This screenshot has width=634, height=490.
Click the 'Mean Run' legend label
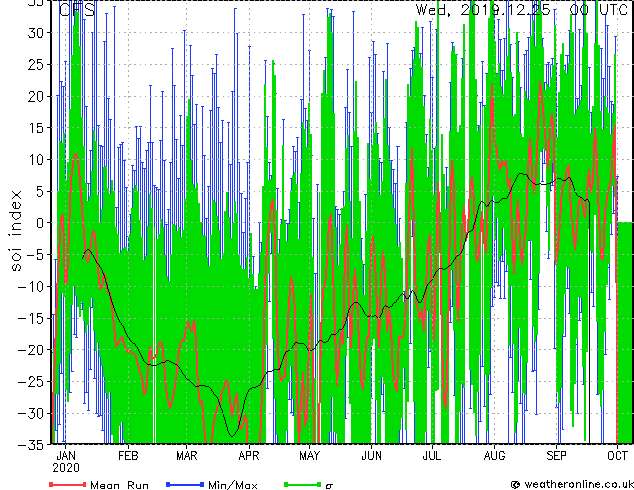click(119, 485)
